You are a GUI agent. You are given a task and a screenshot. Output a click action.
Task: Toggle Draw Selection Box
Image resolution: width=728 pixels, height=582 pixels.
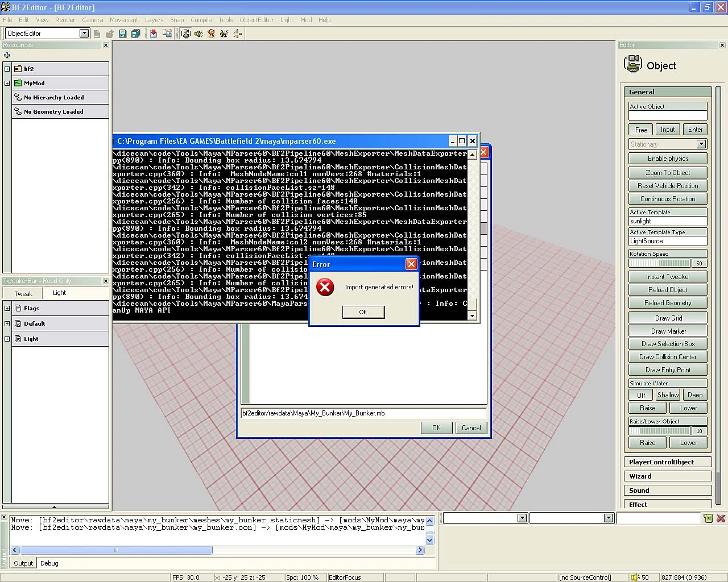668,344
